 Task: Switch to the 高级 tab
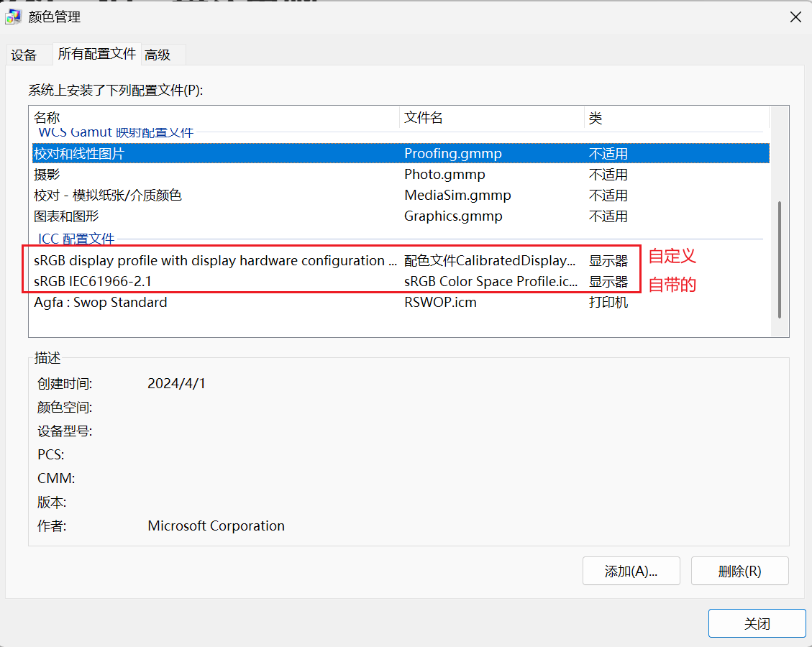[161, 53]
